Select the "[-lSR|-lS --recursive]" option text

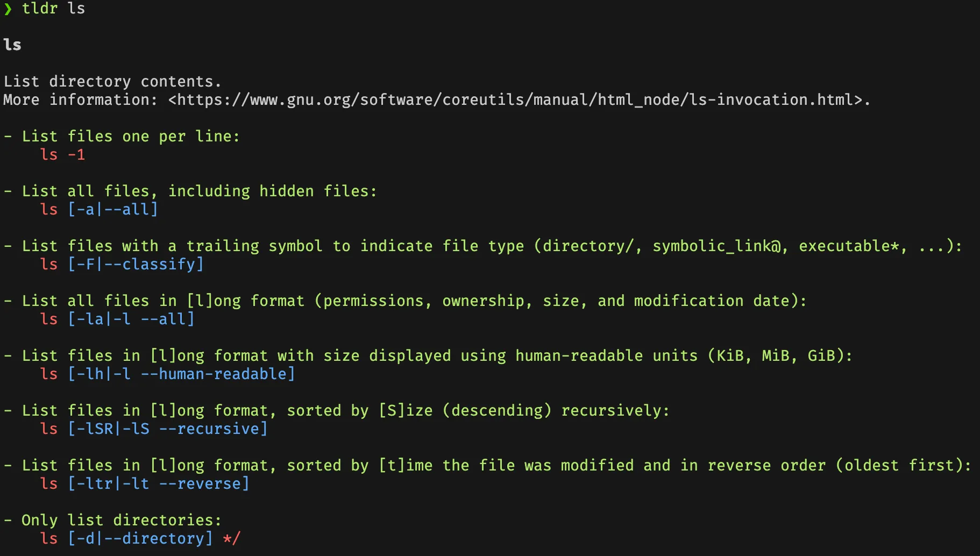click(167, 429)
